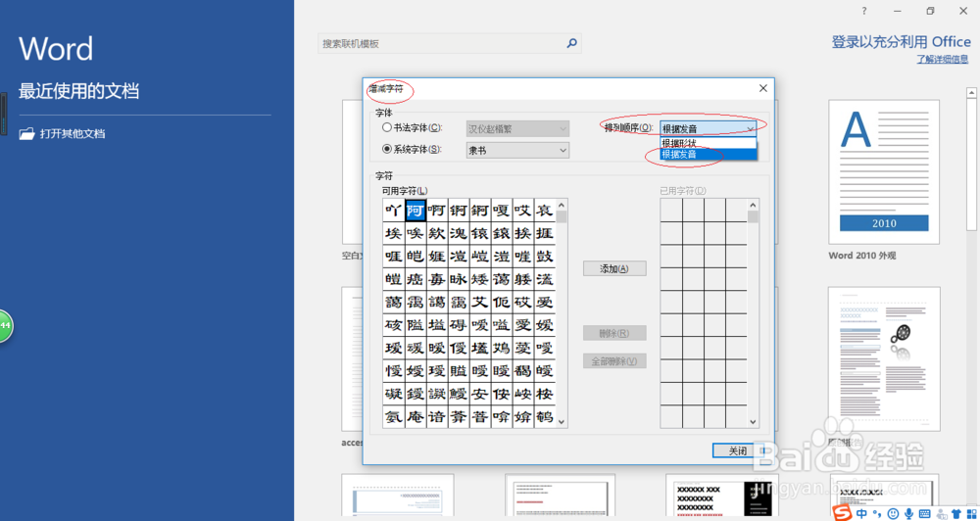Start Sogou voice input microphone icon

(x=909, y=513)
